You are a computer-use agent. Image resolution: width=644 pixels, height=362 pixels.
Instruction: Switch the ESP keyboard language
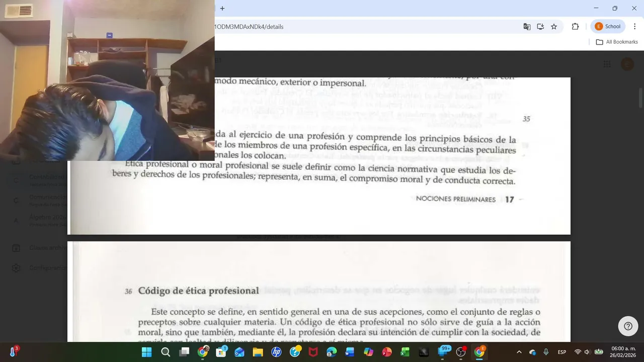(x=562, y=352)
